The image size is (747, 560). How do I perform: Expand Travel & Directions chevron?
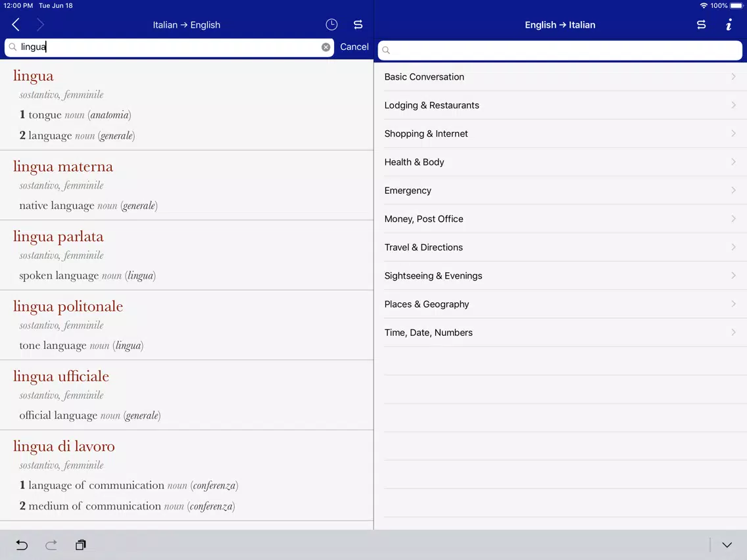click(733, 247)
